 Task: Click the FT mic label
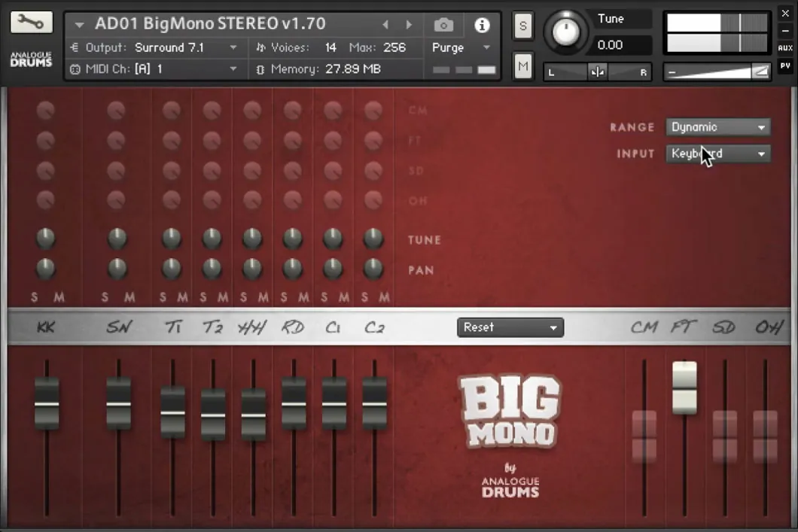[x=684, y=326]
